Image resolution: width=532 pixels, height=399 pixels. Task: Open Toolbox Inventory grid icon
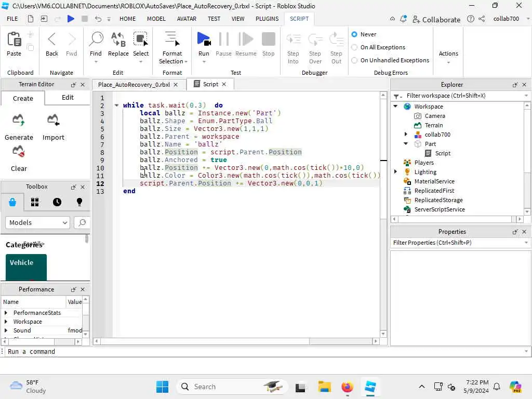35,202
